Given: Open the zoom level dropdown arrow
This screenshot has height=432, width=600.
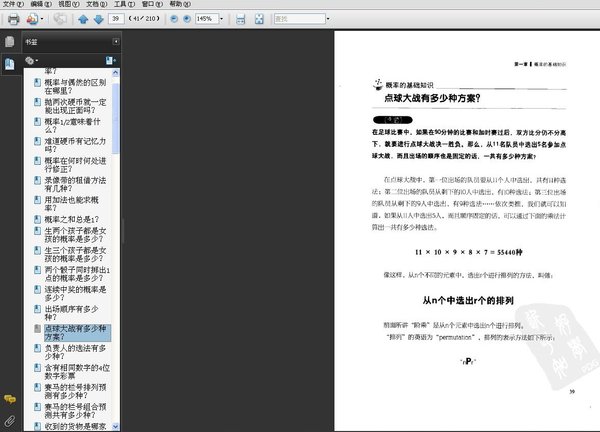Looking at the screenshot, I should pyautogui.click(x=221, y=19).
